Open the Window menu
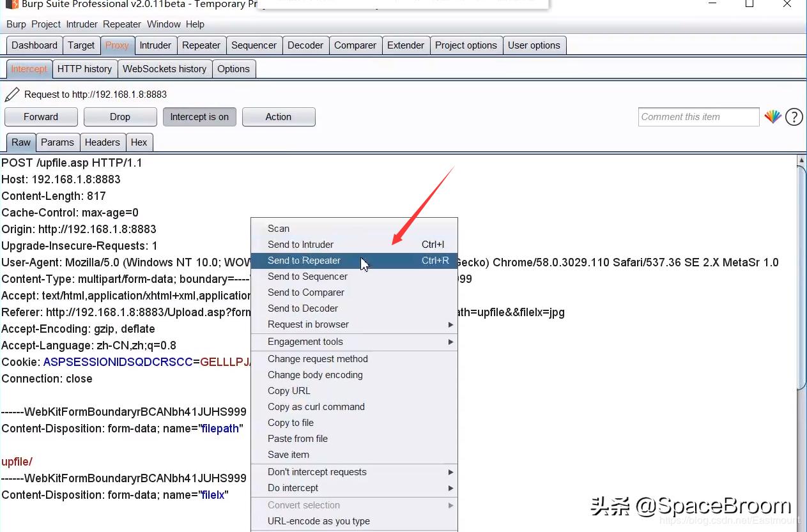 point(164,24)
